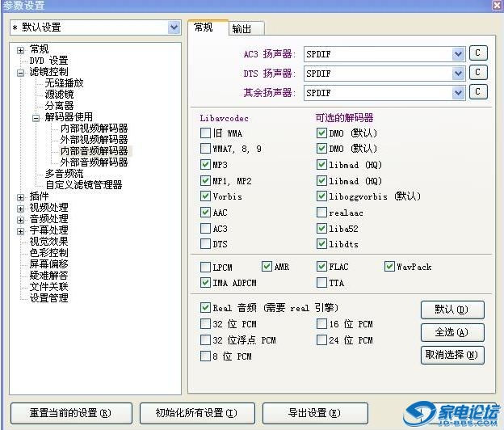The height and width of the screenshot is (430, 504).
Task: Open 外部音频解码器 settings page
Action: pos(94,162)
